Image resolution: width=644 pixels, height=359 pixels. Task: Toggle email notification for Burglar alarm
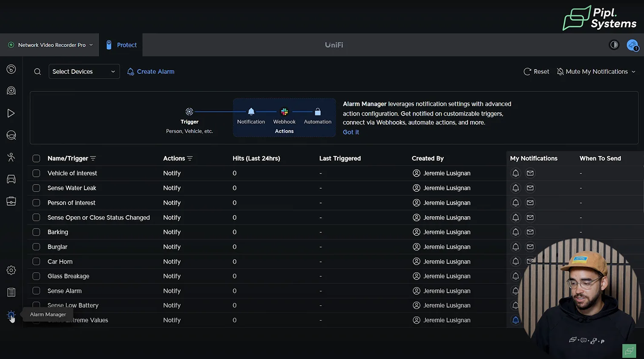point(530,247)
